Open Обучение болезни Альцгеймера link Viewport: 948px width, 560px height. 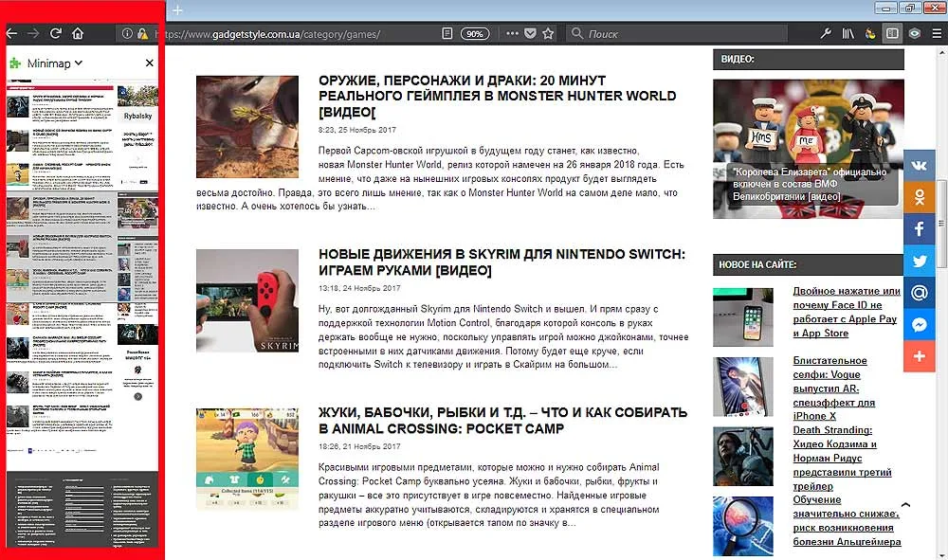click(x=847, y=521)
